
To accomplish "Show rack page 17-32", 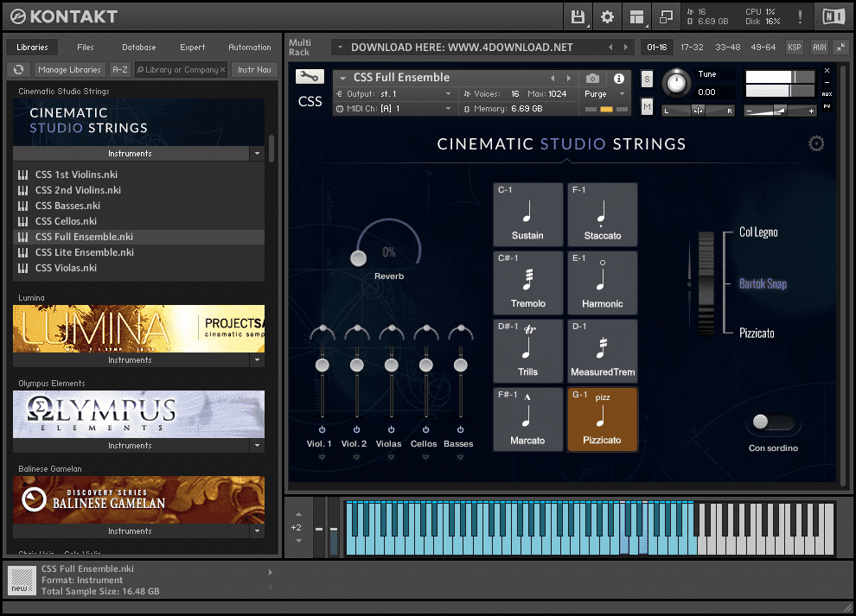I will click(692, 48).
